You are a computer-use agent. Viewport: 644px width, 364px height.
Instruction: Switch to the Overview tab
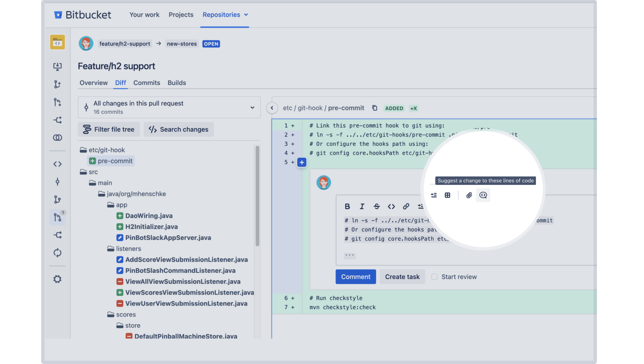tap(93, 83)
